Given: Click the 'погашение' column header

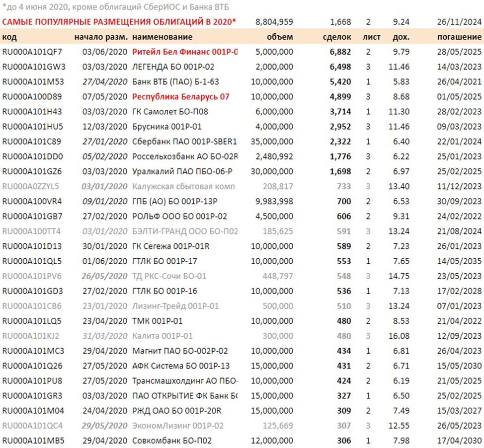Looking at the screenshot, I should click(x=459, y=37).
